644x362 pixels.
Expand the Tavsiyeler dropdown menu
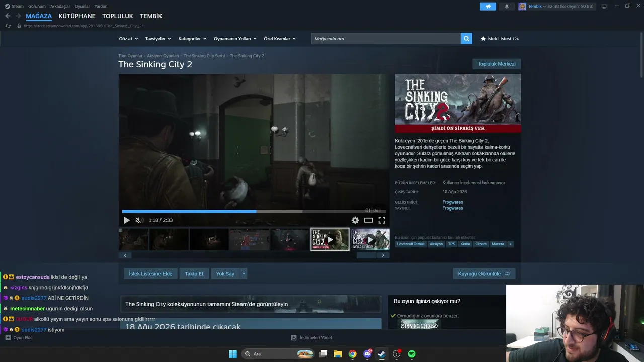coord(158,39)
